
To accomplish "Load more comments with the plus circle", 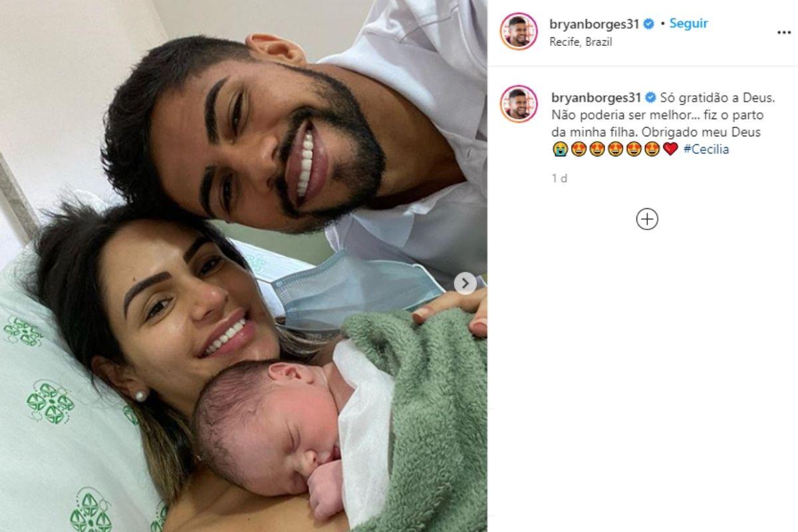I will [x=647, y=219].
